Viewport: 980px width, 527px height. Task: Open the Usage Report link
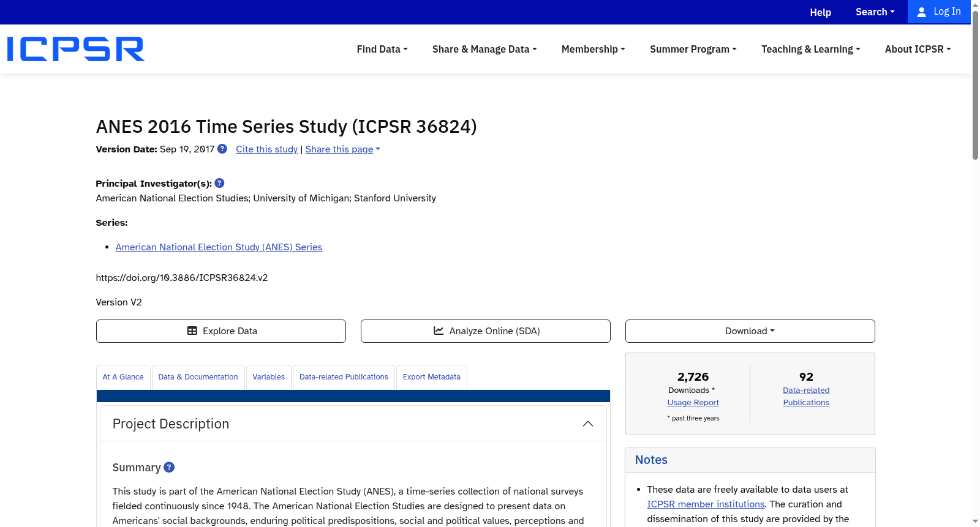[x=693, y=403]
